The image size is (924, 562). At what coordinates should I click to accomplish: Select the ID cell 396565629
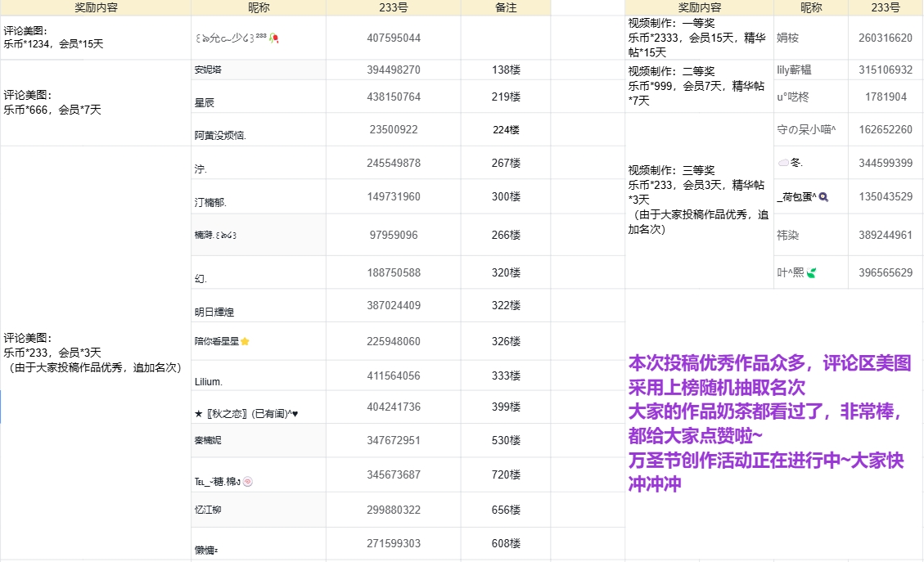coord(885,272)
